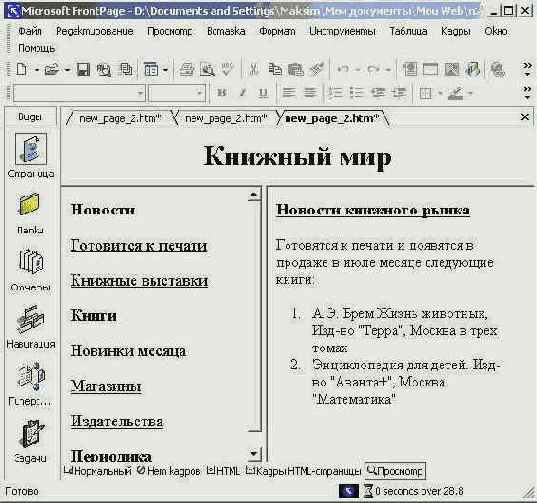The height and width of the screenshot is (503, 537).
Task: Click the Open file toolbar icon
Action: pyautogui.click(x=52, y=70)
